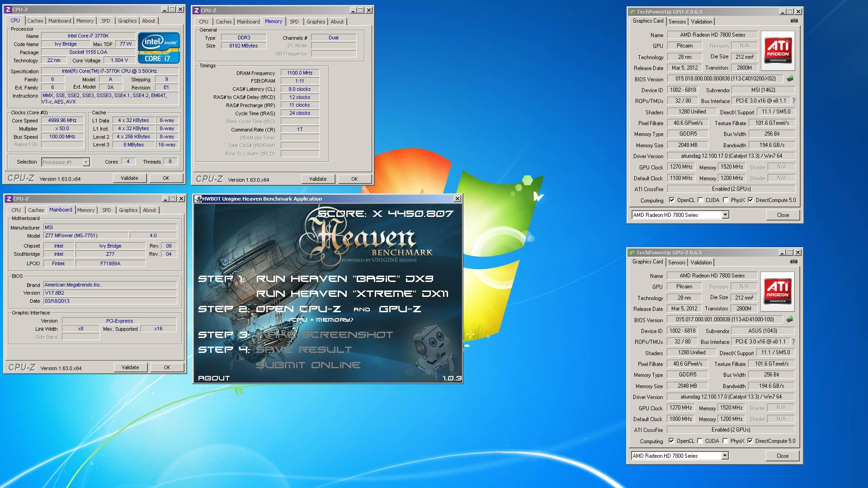Screen dimensions: 868x488
Task: Click HWBOT Heaven window title bar icon
Action: [x=198, y=199]
